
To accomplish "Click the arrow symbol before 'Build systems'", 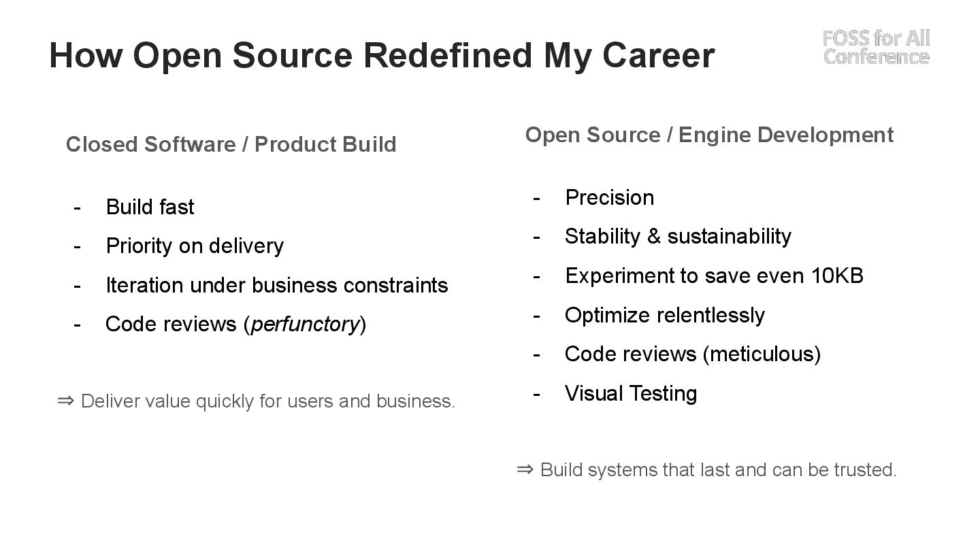I will [525, 469].
